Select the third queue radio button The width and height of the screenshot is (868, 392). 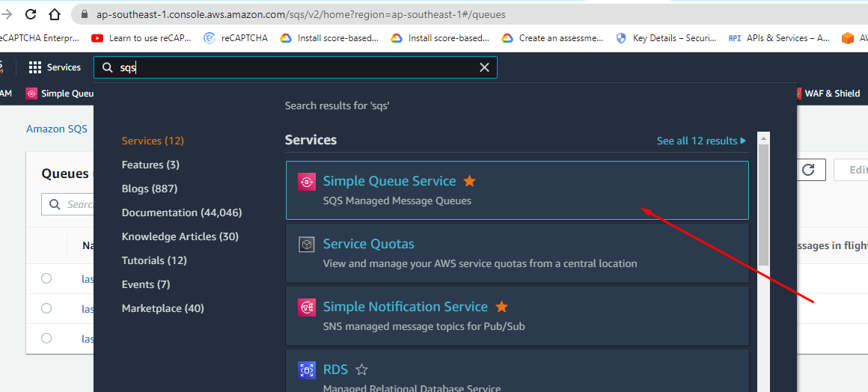(46, 338)
